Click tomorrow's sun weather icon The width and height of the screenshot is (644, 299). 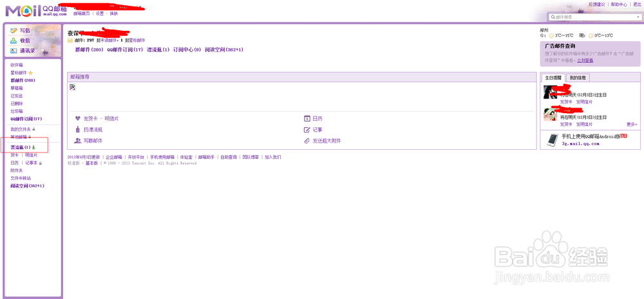[591, 35]
